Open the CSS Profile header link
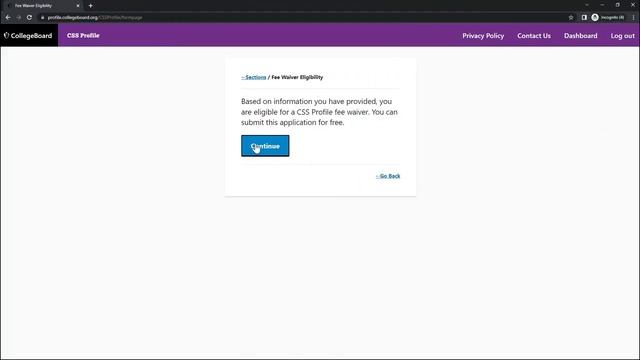Viewport: 640px width, 360px height. click(x=83, y=36)
